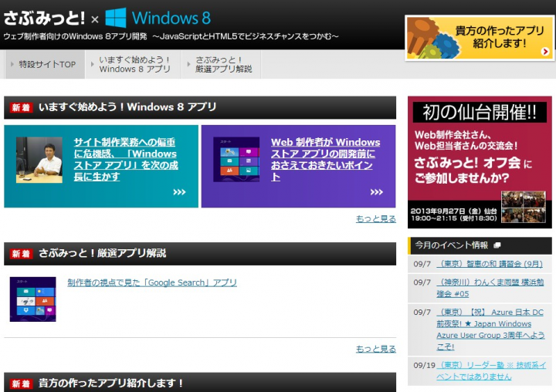The height and width of the screenshot is (392, 556).
Task: Click small arrow before 厳選アプリ解説 nav item
Action: (188, 64)
